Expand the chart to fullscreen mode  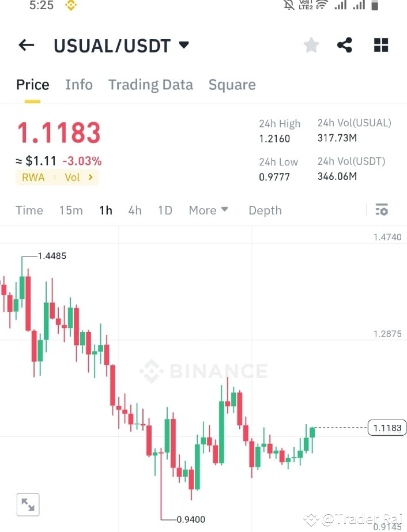(x=28, y=504)
